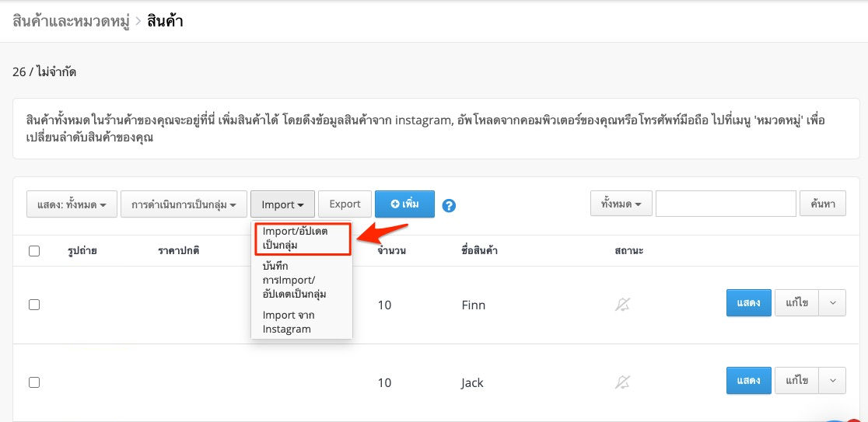Click the จำนวน column header
Screen dimensions: 868x422
(391, 251)
